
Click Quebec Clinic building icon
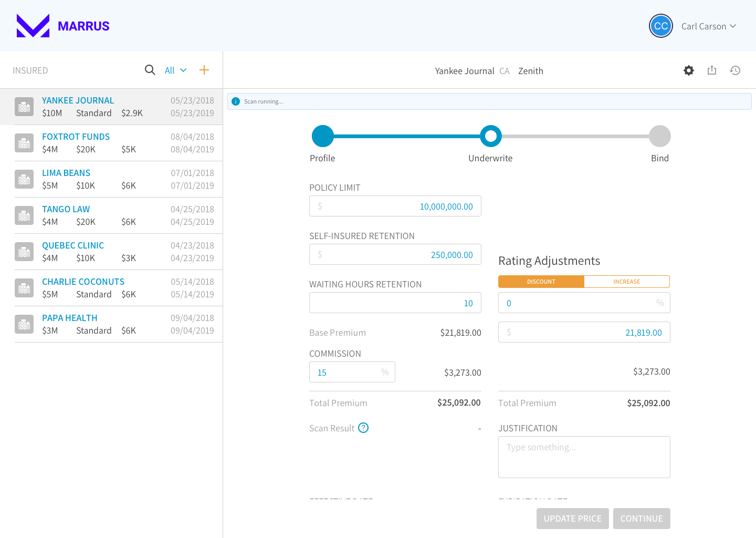[x=24, y=252]
